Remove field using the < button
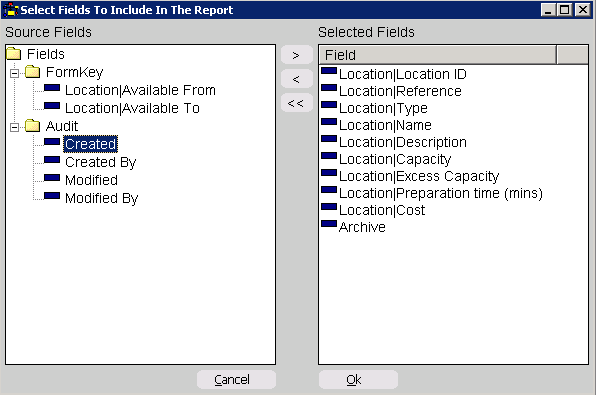 coord(296,79)
